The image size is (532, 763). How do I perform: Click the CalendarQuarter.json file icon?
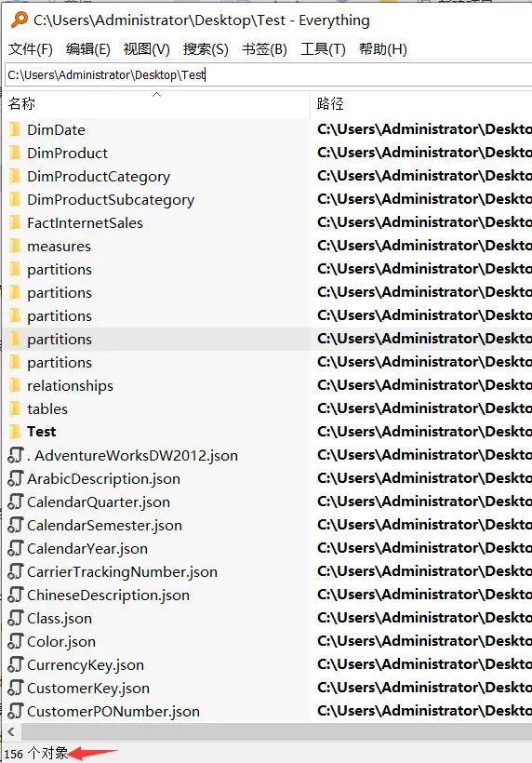click(x=15, y=502)
